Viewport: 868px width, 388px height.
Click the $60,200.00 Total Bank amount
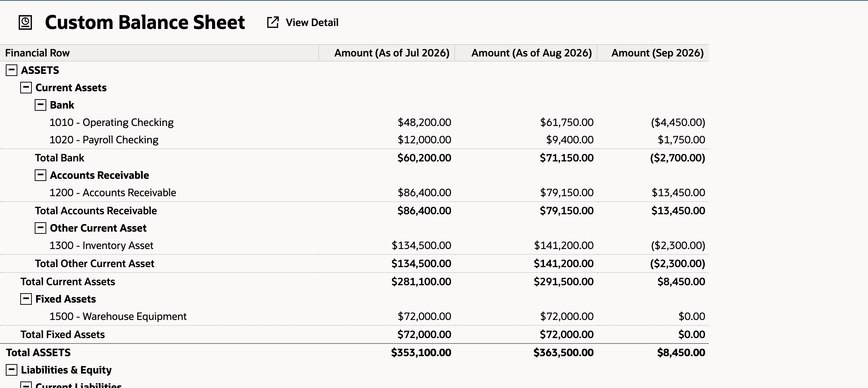pyautogui.click(x=424, y=158)
